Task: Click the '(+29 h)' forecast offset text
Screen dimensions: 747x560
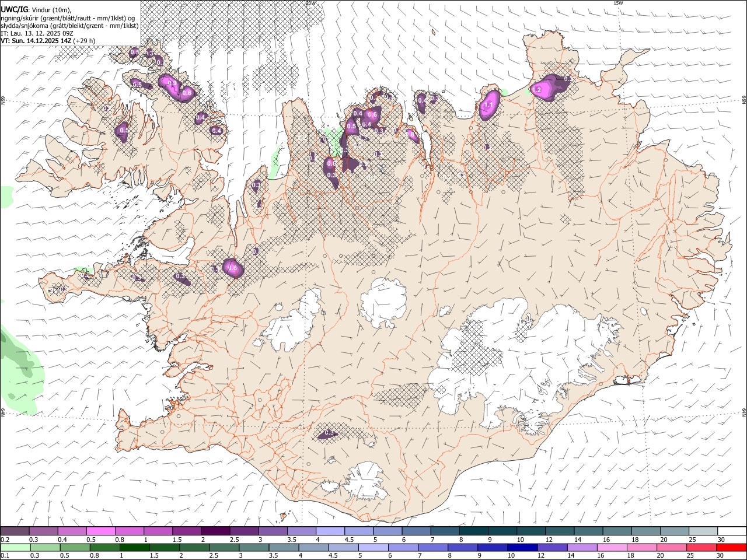Action: click(x=85, y=41)
